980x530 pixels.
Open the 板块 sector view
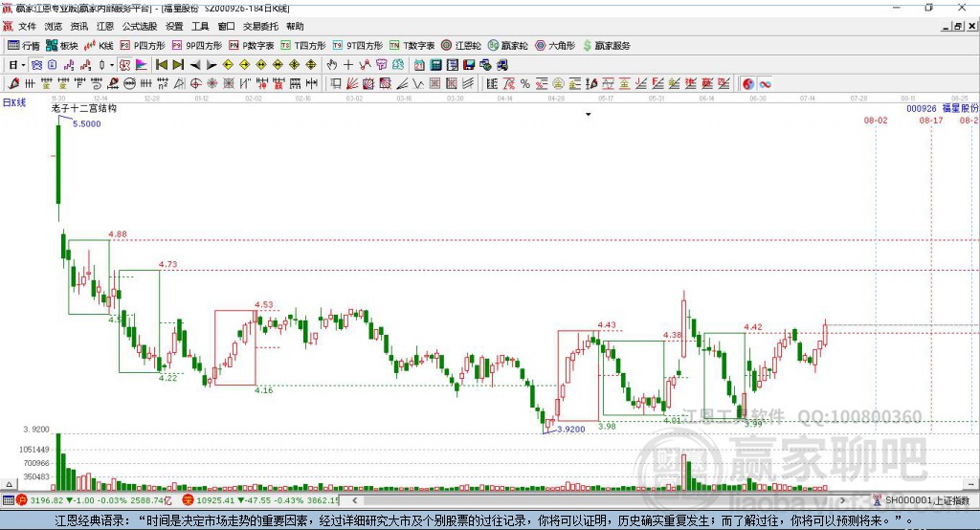click(x=62, y=46)
